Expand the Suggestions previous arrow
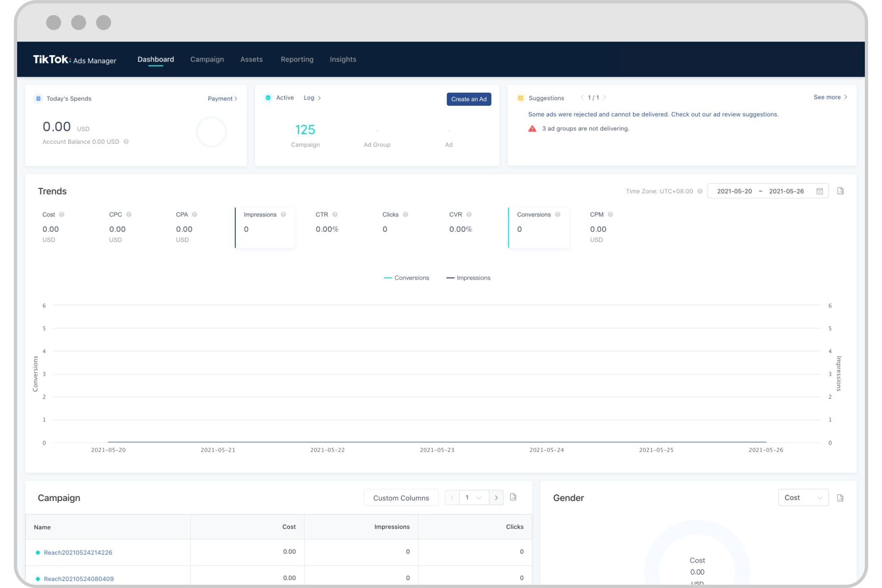 [x=580, y=98]
